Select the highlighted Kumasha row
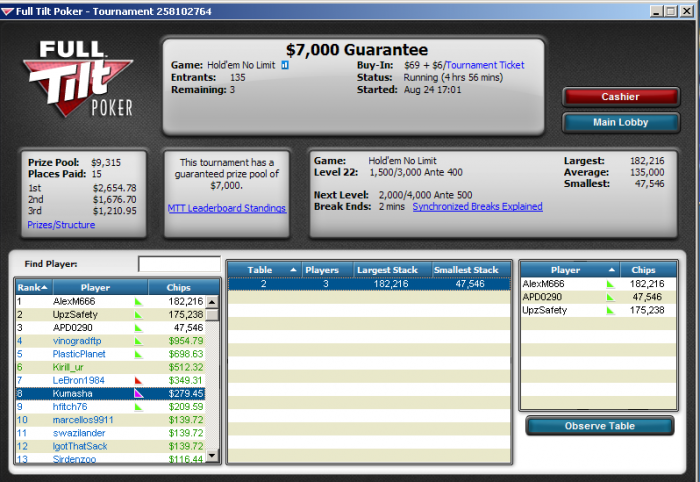Image resolution: width=700 pixels, height=482 pixels. (x=111, y=394)
